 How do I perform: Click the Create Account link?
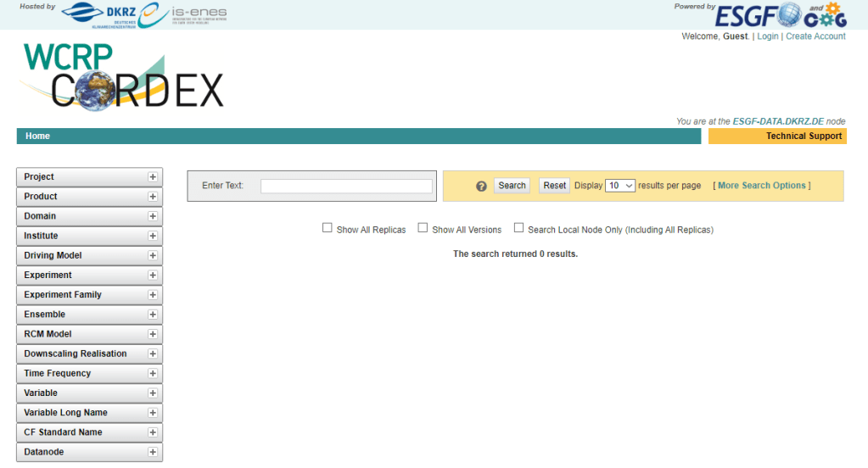click(x=815, y=36)
